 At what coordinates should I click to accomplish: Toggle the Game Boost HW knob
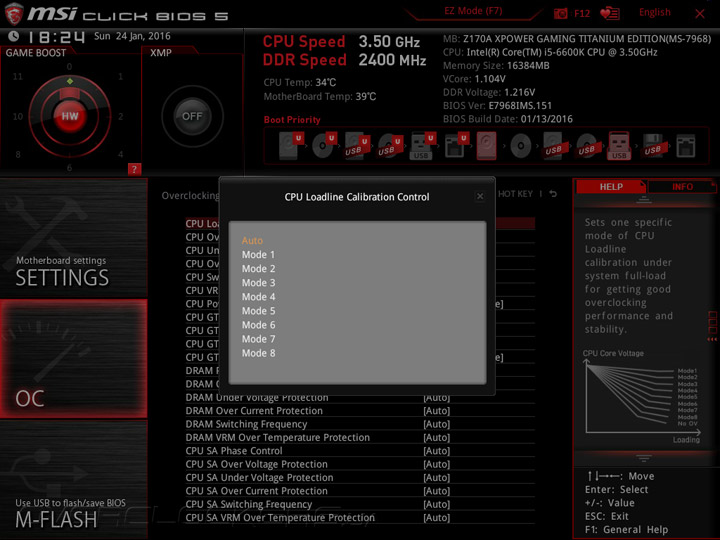70,116
